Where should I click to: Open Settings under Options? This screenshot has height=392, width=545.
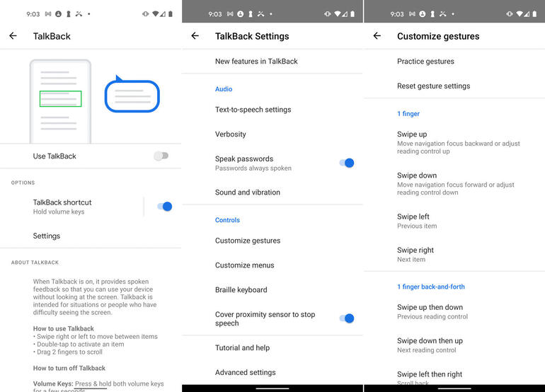tap(91, 236)
